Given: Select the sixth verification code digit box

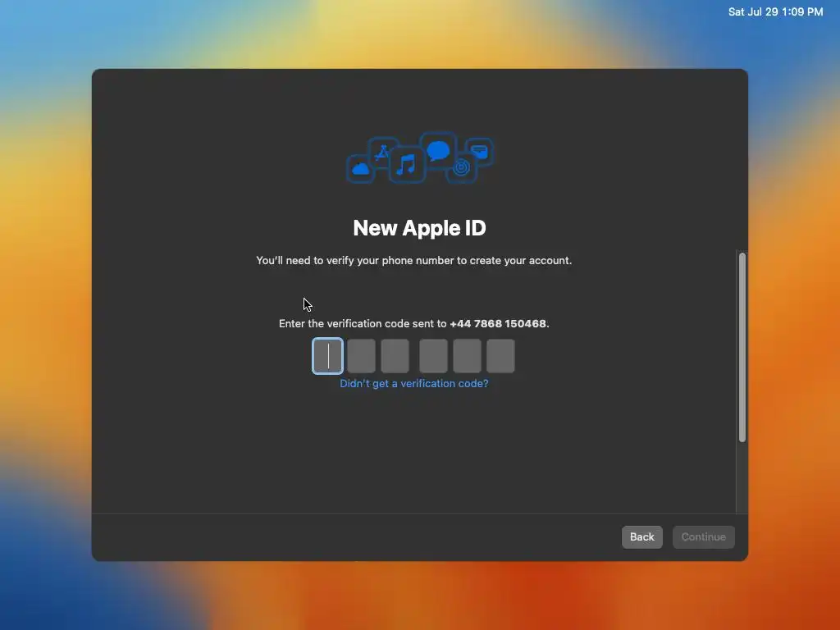Looking at the screenshot, I should pyautogui.click(x=500, y=356).
